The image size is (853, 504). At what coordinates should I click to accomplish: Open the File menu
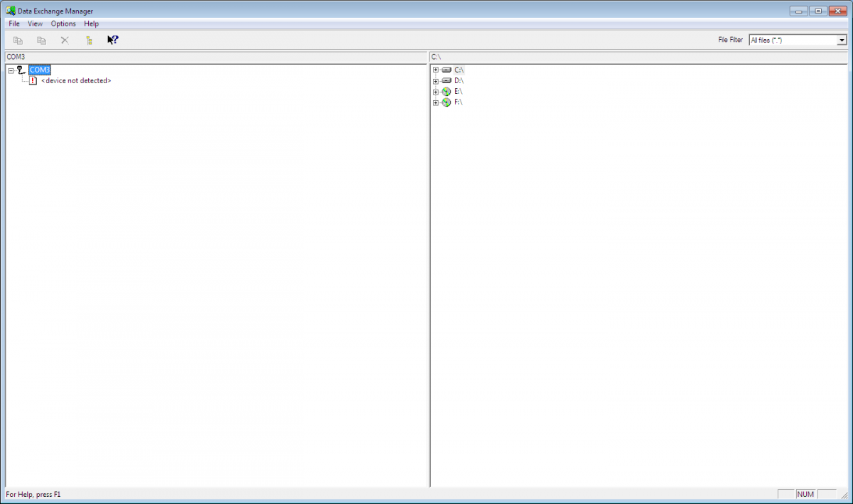[x=14, y=23]
